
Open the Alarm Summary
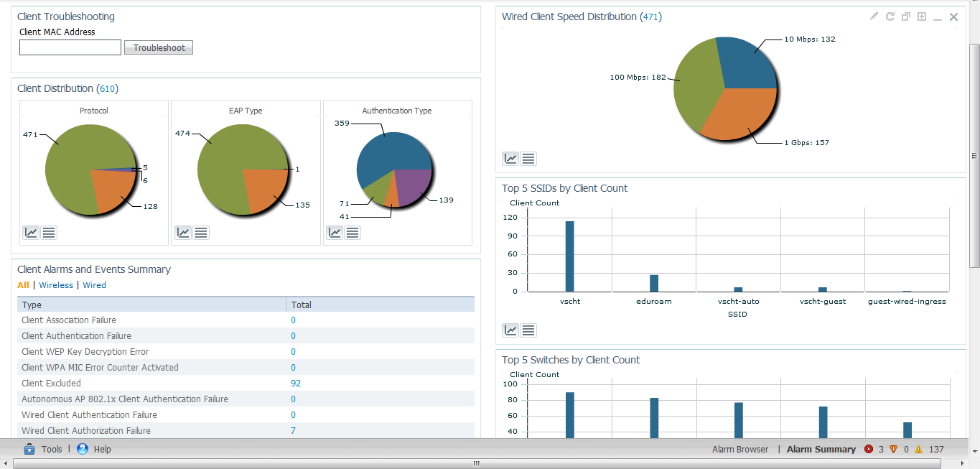coord(821,450)
